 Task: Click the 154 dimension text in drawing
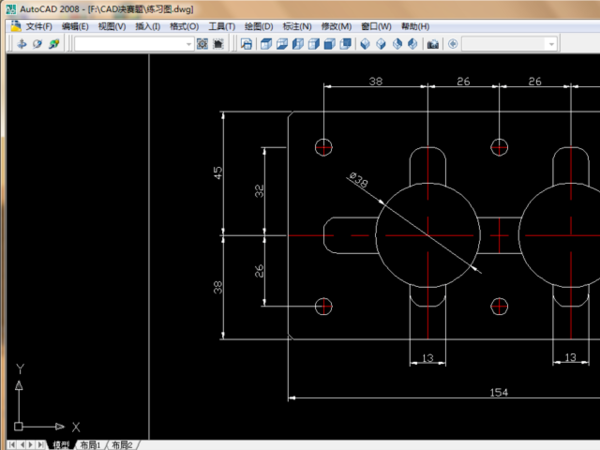pos(498,391)
